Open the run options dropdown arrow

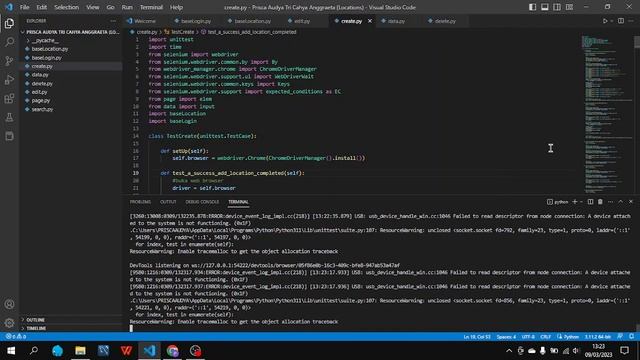(611, 21)
